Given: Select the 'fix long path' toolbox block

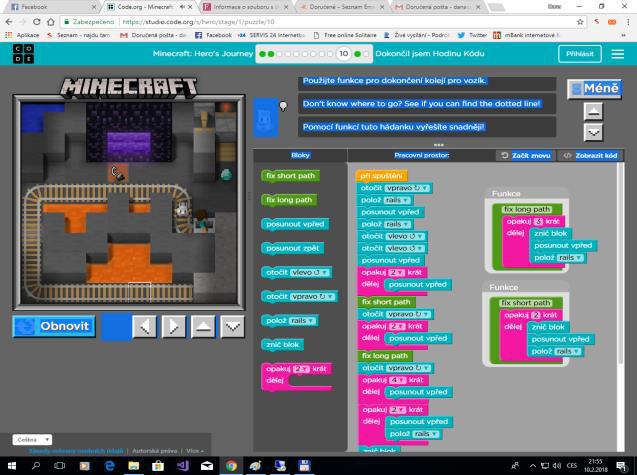Looking at the screenshot, I should coord(289,200).
